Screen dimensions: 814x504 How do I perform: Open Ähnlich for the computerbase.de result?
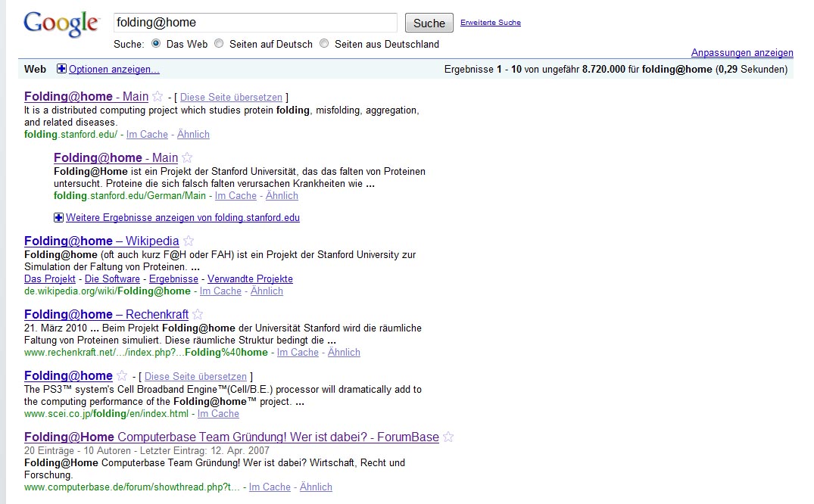[x=316, y=487]
